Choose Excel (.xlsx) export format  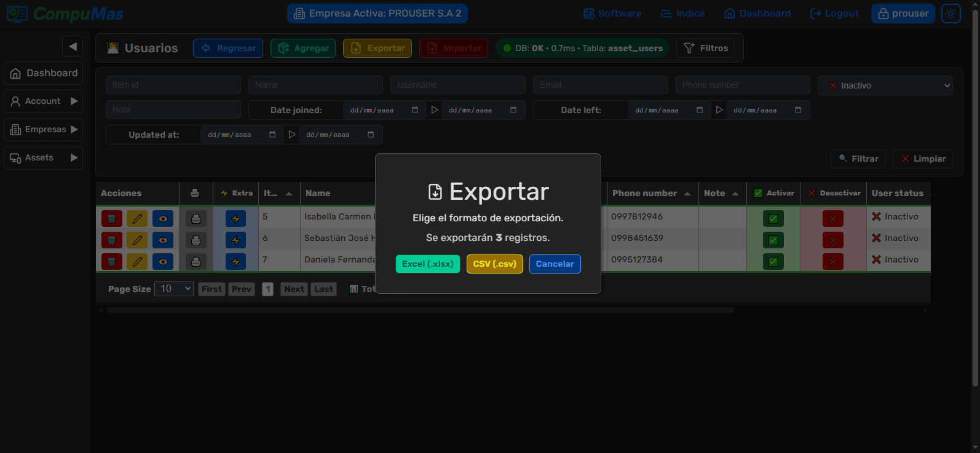[427, 264]
